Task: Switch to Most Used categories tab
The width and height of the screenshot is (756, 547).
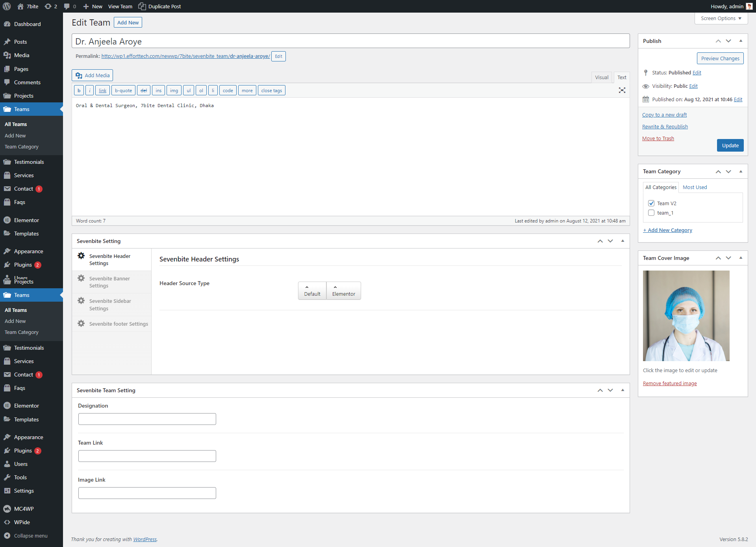Action: [x=695, y=187]
